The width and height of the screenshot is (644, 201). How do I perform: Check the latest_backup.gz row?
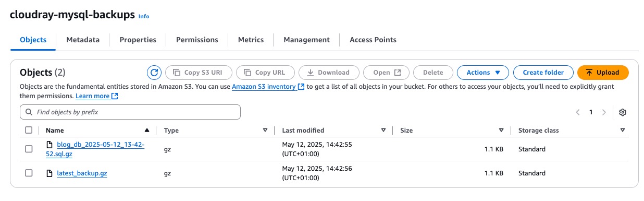[x=29, y=173]
